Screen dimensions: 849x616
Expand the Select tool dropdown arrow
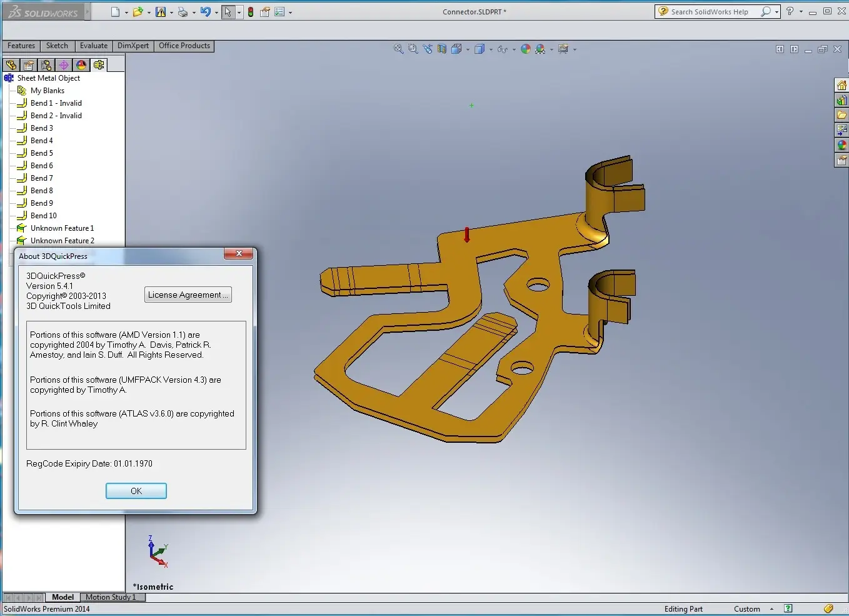click(239, 13)
